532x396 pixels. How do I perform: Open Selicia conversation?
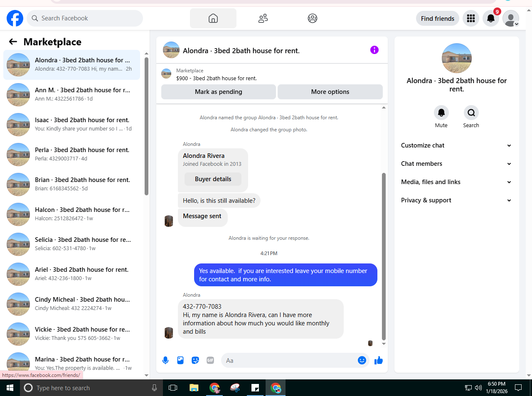point(72,244)
